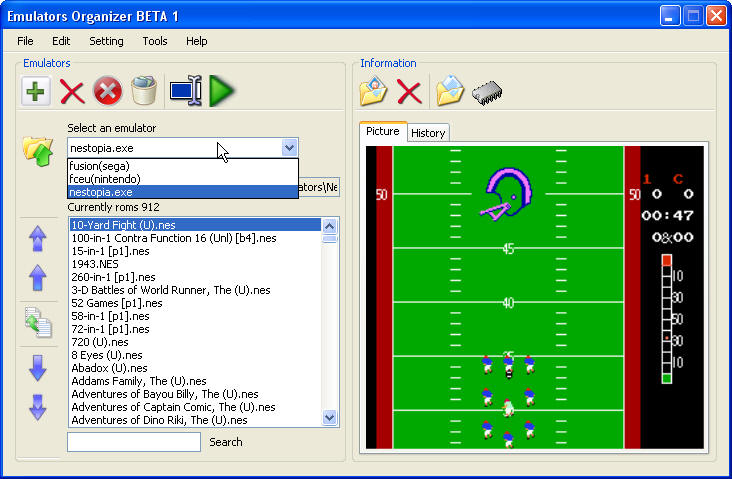The width and height of the screenshot is (732, 479).
Task: Select Adventures of Captain Comic rom
Action: click(x=195, y=408)
